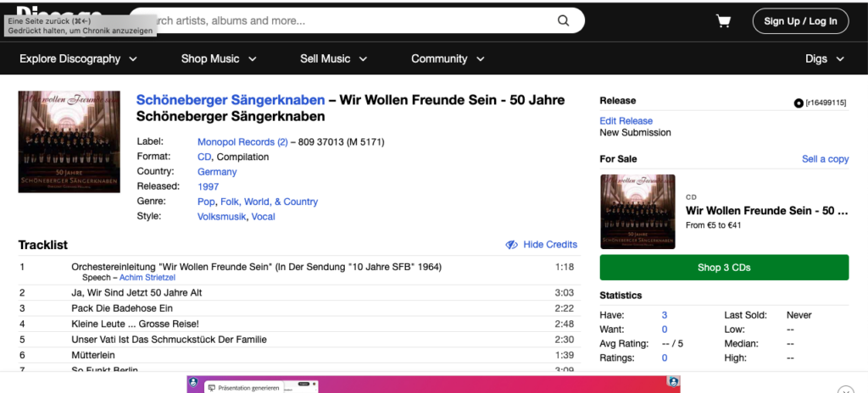868x393 pixels.
Task: Toggle Hide Credits in the tracklist
Action: tap(550, 245)
